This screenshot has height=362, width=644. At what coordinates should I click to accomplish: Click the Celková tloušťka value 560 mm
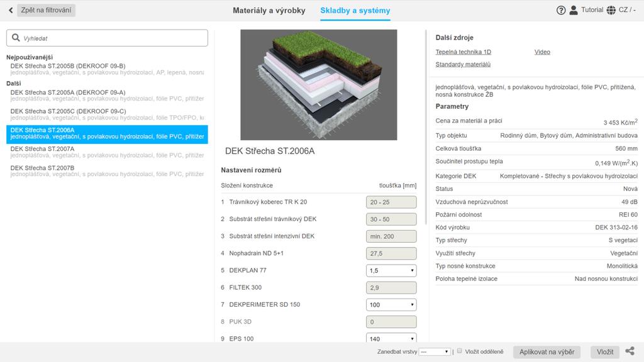pyautogui.click(x=626, y=148)
